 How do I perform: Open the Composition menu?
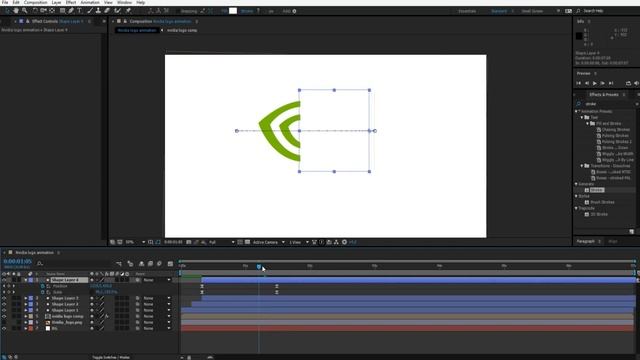[x=36, y=2]
